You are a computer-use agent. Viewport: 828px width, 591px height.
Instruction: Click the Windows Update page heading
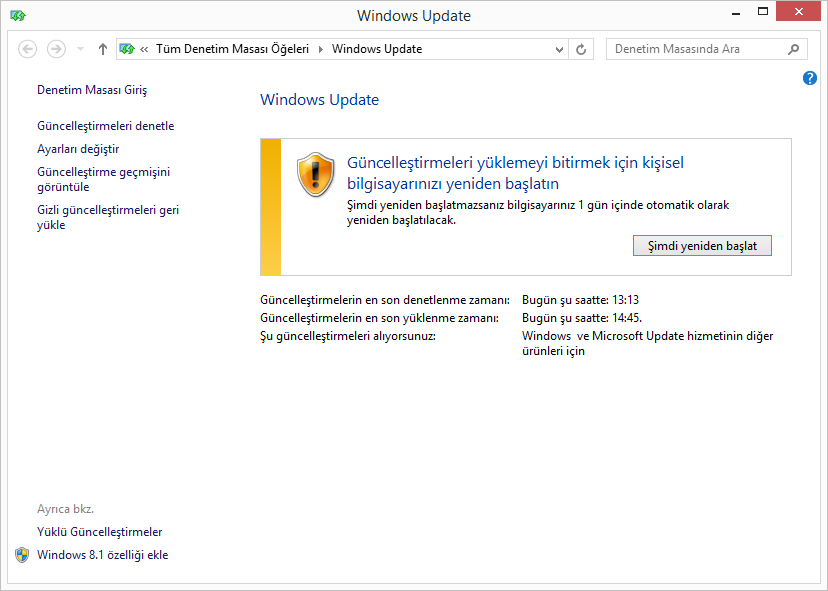click(x=319, y=100)
